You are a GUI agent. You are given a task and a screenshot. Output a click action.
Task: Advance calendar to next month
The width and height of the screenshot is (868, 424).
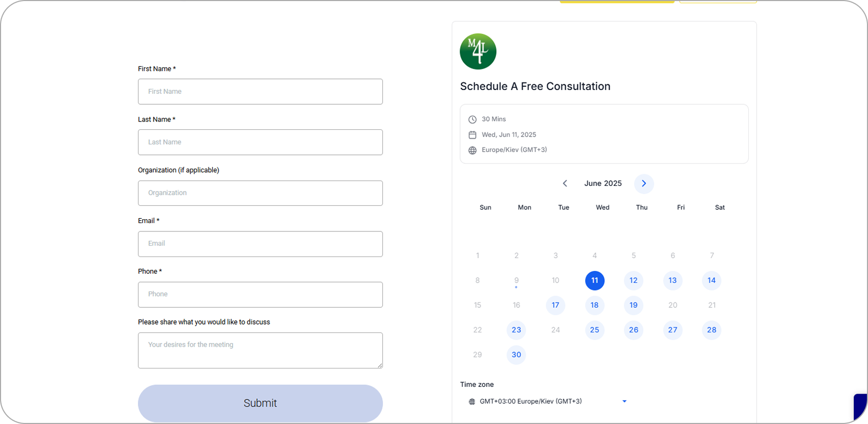[644, 183]
